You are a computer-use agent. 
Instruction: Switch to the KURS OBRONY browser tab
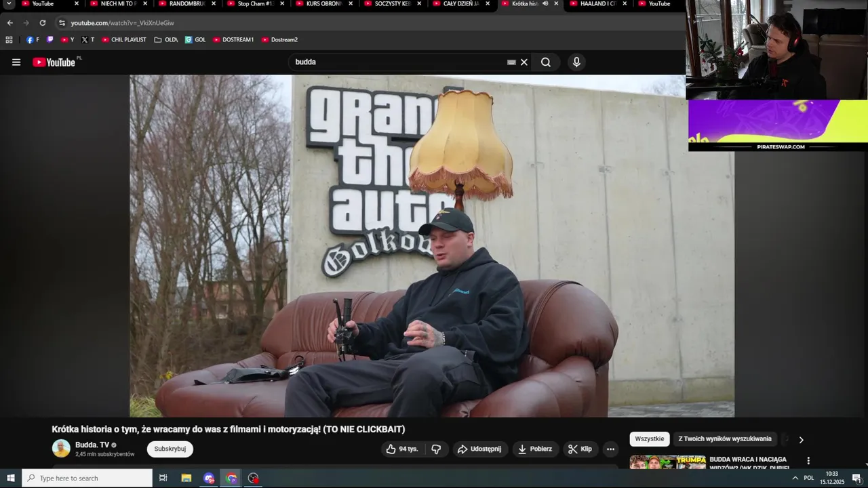[x=324, y=4]
